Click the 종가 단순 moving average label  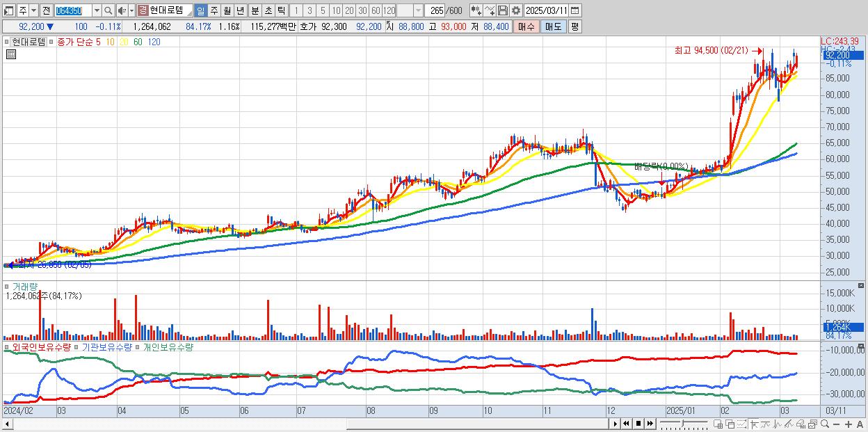pyautogui.click(x=76, y=42)
